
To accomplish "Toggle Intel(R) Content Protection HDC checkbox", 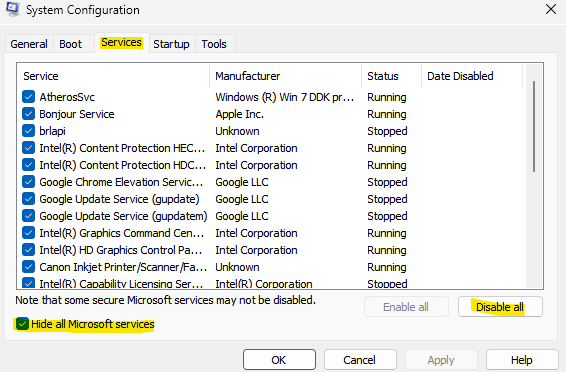I will click(x=28, y=165).
